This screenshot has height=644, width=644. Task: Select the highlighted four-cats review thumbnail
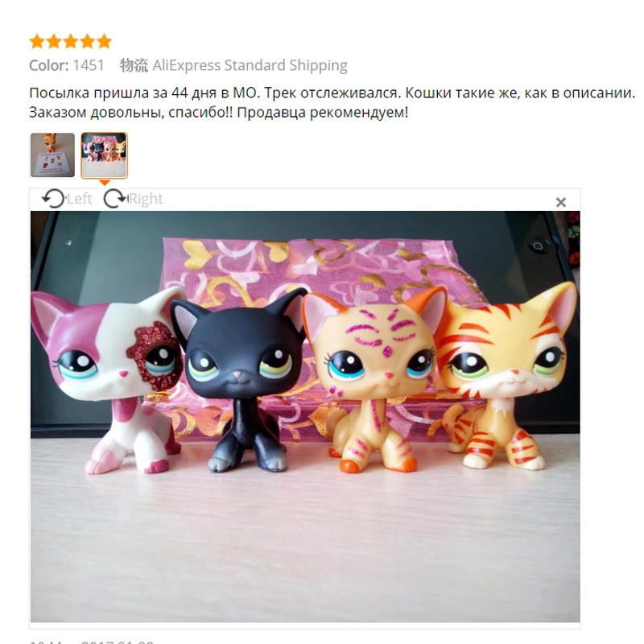[x=105, y=155]
